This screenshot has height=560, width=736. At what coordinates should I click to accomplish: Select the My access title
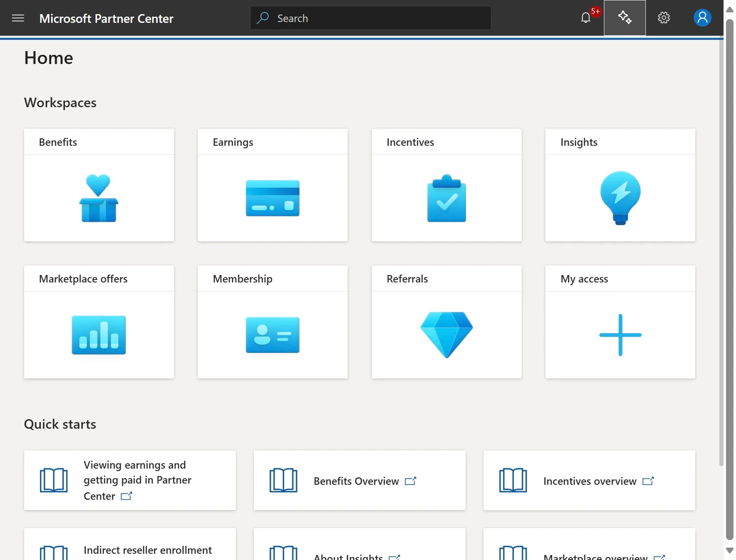pos(584,279)
